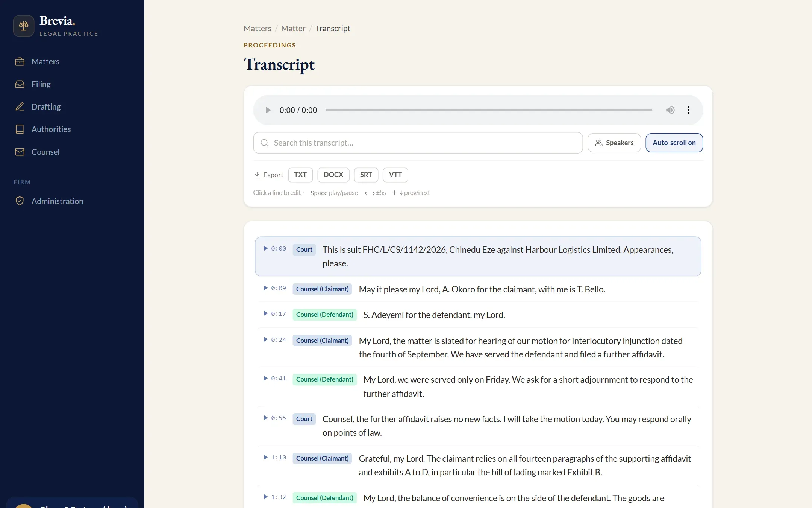
Task: Click Counsel (Defendant) tag at 1:32
Action: pos(324,498)
